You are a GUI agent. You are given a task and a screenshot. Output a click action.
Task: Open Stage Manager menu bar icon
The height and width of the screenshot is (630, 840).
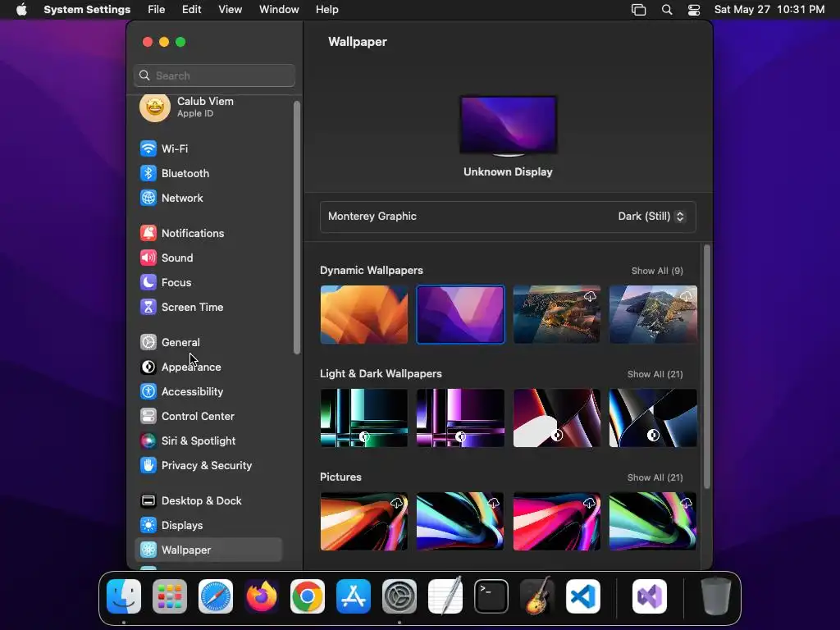pyautogui.click(x=638, y=10)
